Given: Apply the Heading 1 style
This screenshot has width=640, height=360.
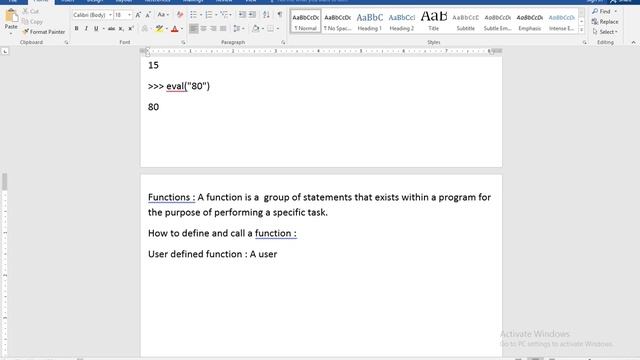Looking at the screenshot, I should click(x=369, y=21).
